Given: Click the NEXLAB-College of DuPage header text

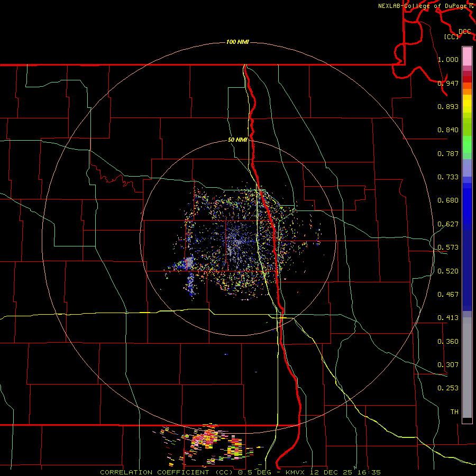Looking at the screenshot, I should tap(422, 6).
